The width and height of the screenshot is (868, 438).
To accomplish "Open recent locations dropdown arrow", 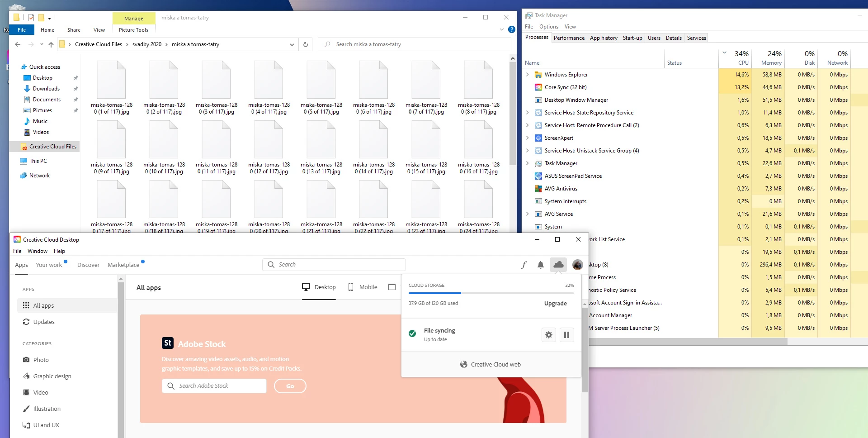I will (42, 44).
